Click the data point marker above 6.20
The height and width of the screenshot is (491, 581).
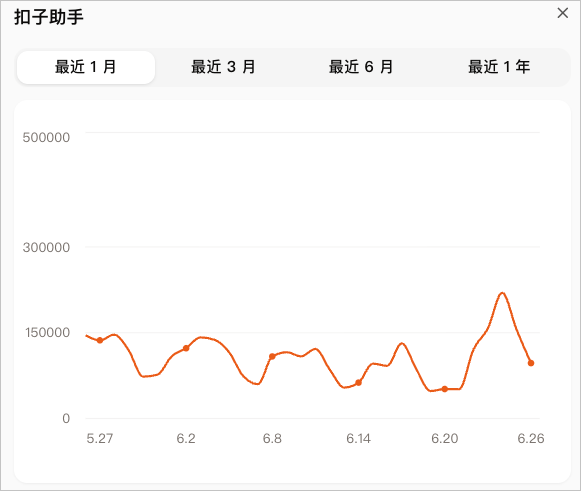(445, 389)
